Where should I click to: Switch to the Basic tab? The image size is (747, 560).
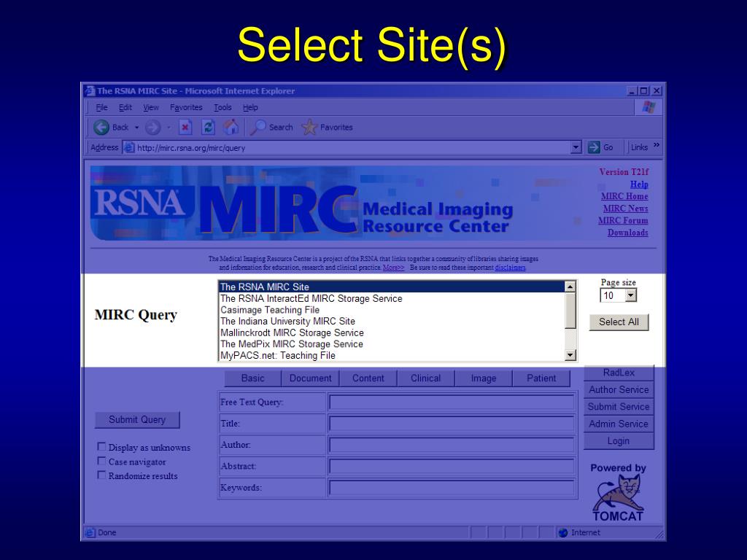tap(252, 378)
